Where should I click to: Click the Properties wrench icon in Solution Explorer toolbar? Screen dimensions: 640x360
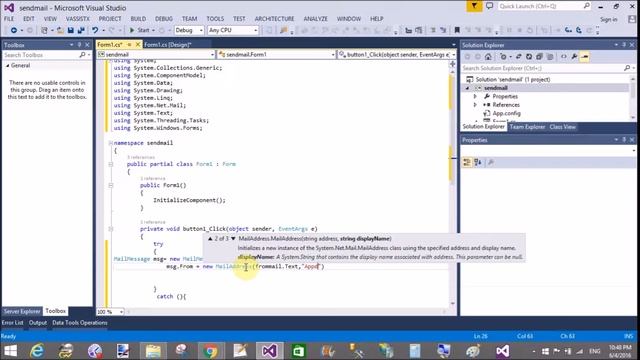pyautogui.click(x=574, y=57)
